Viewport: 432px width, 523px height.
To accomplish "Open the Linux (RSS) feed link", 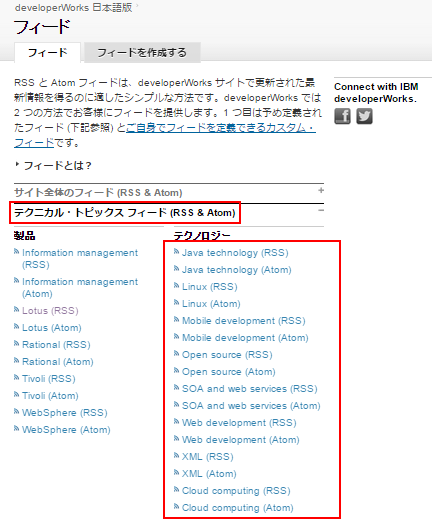I will pyautogui.click(x=209, y=287).
